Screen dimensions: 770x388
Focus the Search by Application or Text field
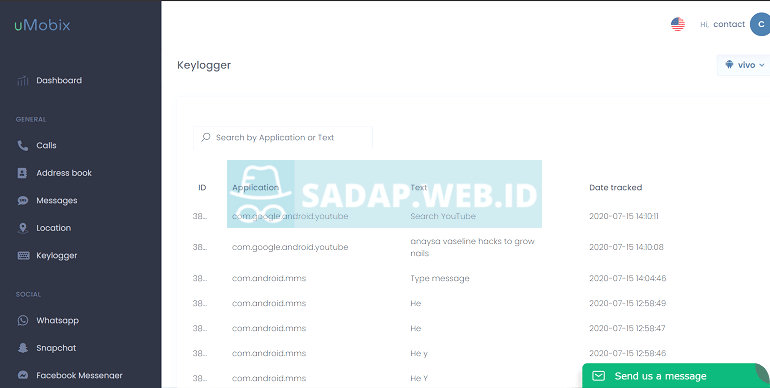click(283, 138)
